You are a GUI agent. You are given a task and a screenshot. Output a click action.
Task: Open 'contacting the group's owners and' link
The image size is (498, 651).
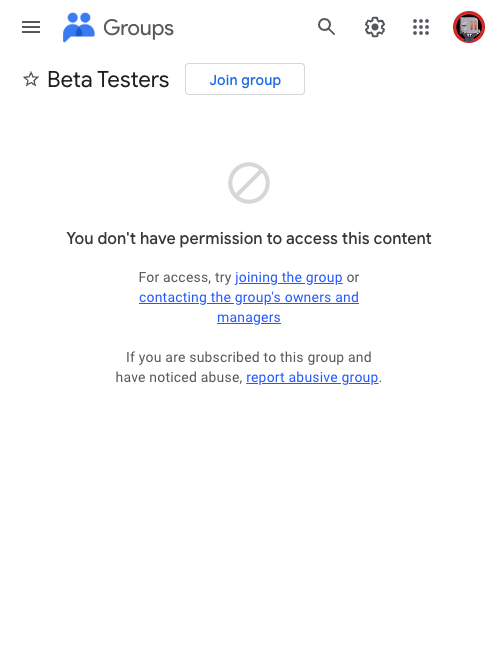[x=249, y=297]
